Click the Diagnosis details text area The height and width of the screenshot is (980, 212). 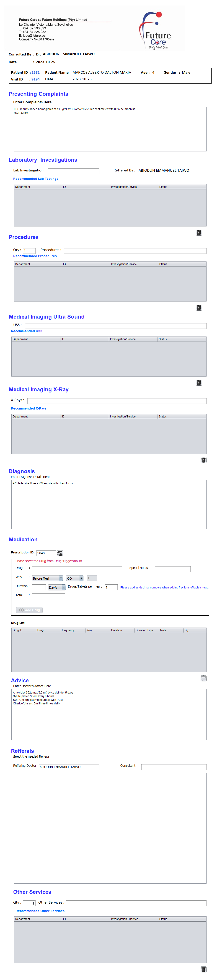pyautogui.click(x=109, y=504)
